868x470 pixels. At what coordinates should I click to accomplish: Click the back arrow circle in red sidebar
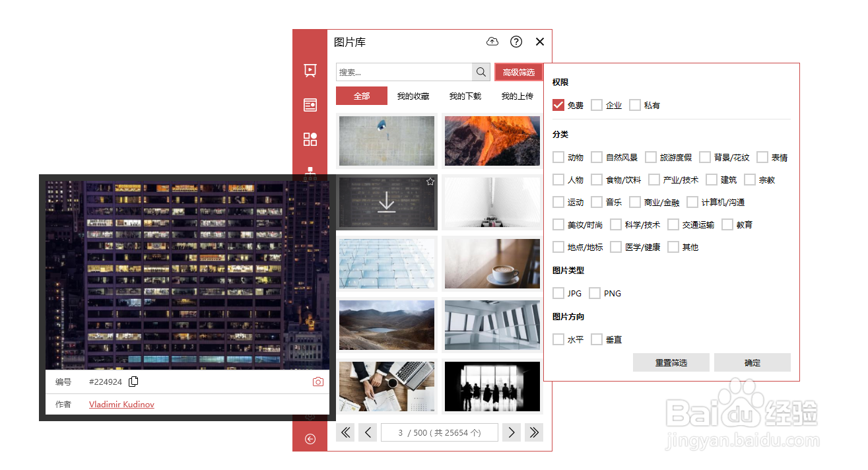pos(310,439)
